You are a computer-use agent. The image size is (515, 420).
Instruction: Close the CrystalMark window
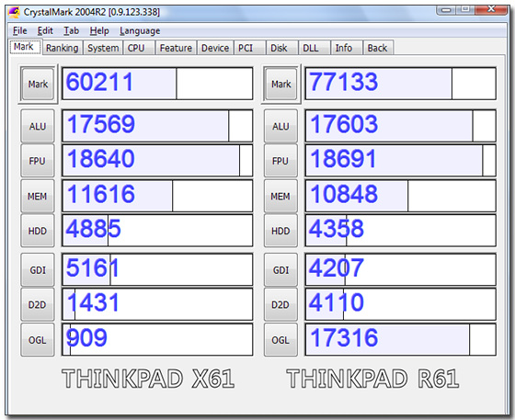tap(491, 9)
